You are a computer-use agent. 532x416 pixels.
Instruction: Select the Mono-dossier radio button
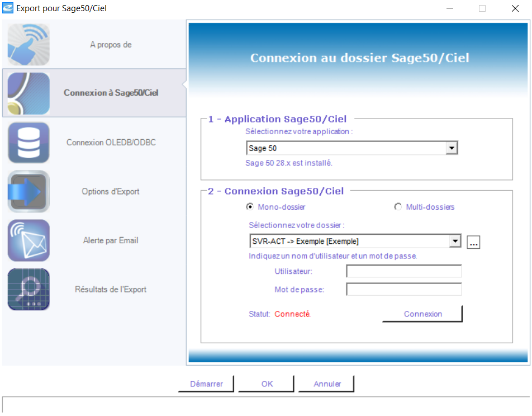click(x=250, y=207)
